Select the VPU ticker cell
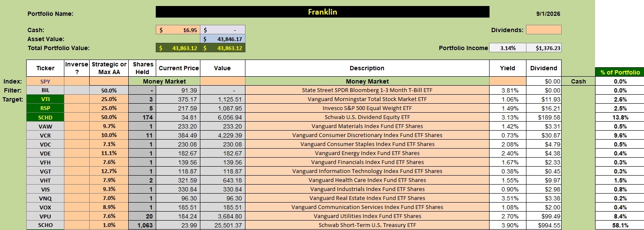 [45, 216]
